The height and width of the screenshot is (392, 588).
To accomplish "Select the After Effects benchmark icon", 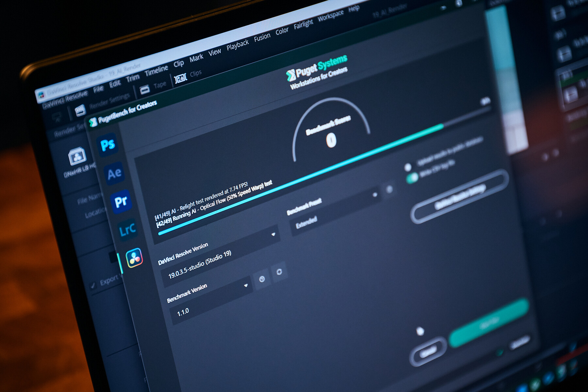I will click(114, 173).
